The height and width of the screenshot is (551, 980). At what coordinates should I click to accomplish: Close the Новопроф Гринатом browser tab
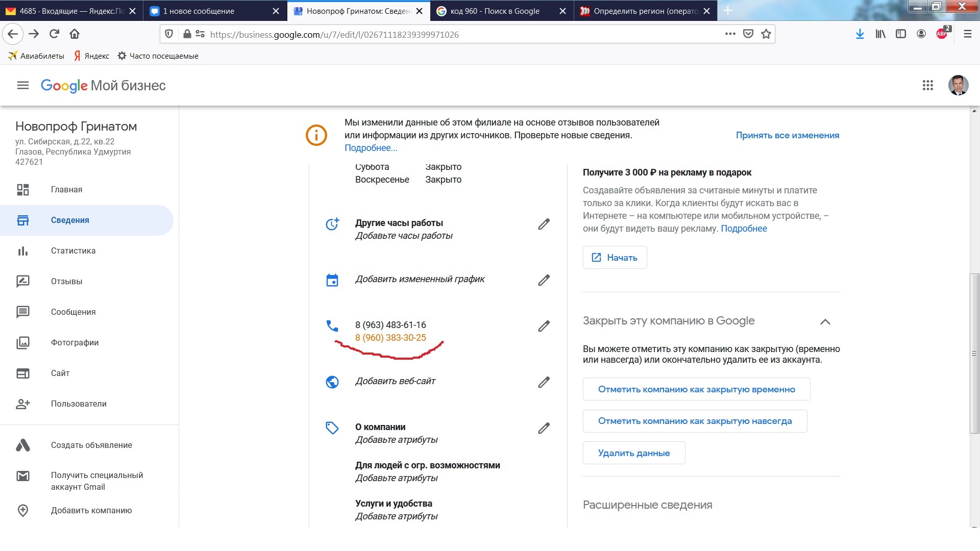coord(419,11)
